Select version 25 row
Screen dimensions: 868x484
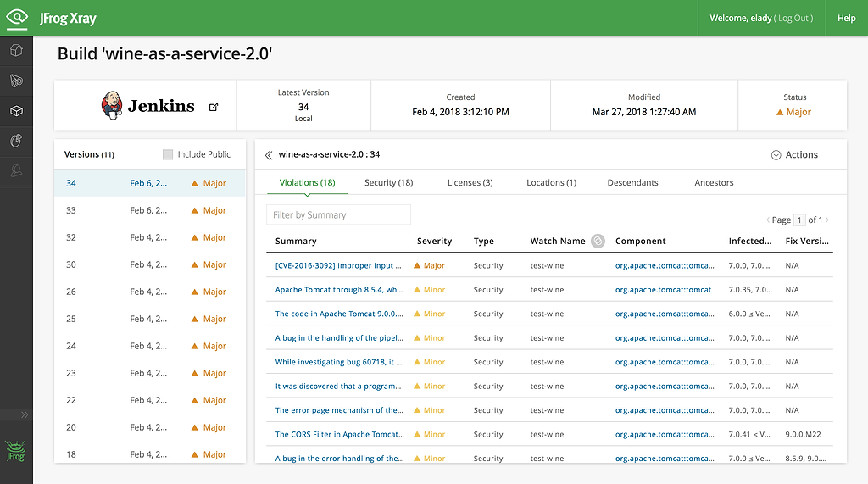point(149,319)
